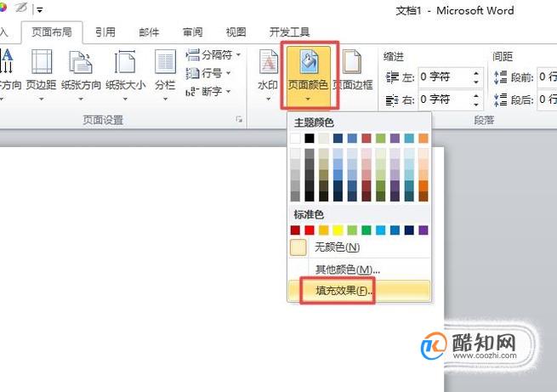Increase the left indent with up arrow

(x=476, y=73)
